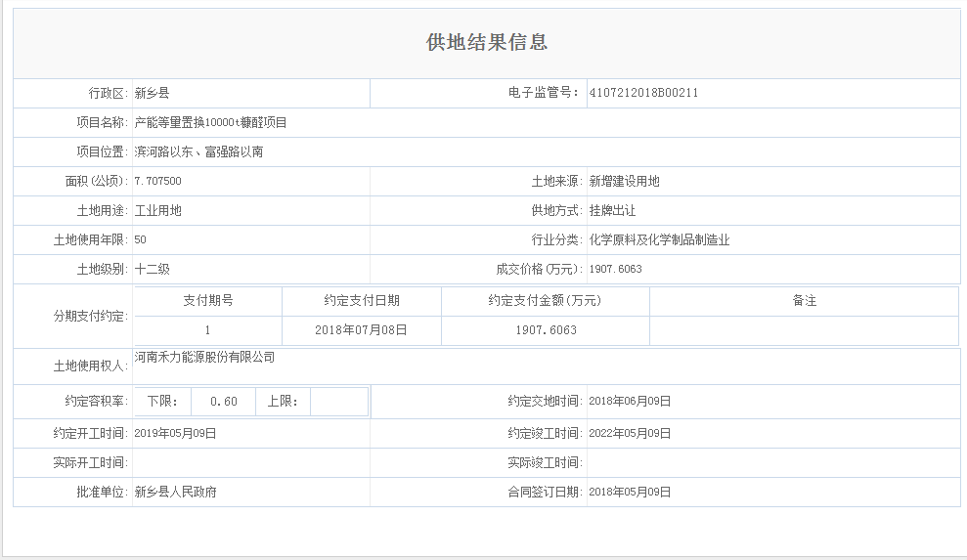The height and width of the screenshot is (560, 967).
Task: Select the value 挂牌出让
Action: coord(612,210)
